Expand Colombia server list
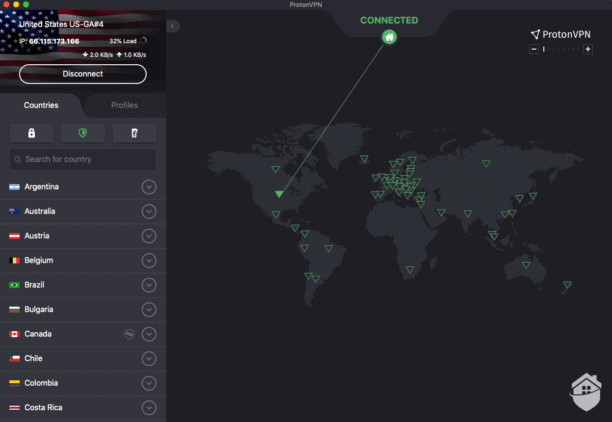Viewport: 612px width, 422px height. coord(149,383)
